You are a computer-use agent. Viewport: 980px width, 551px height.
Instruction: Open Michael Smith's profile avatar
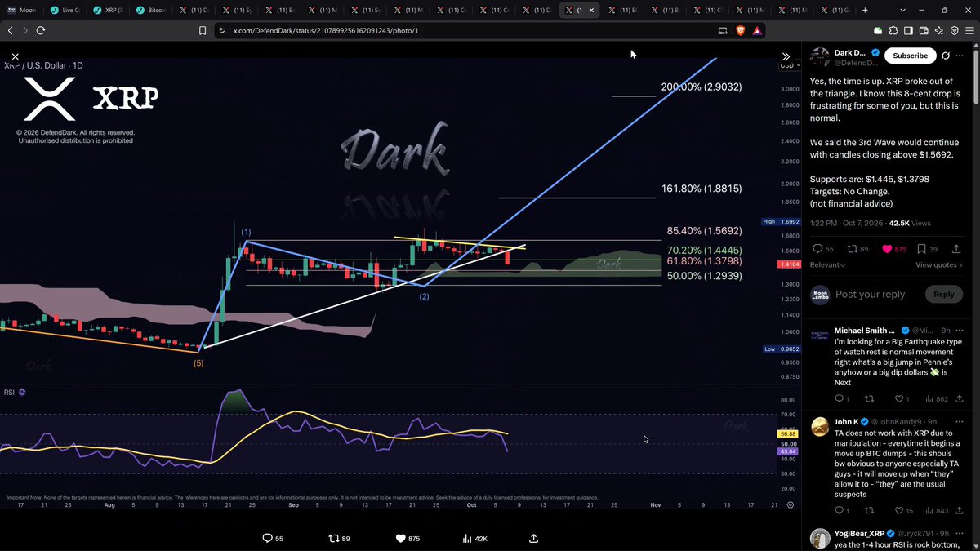tap(820, 335)
